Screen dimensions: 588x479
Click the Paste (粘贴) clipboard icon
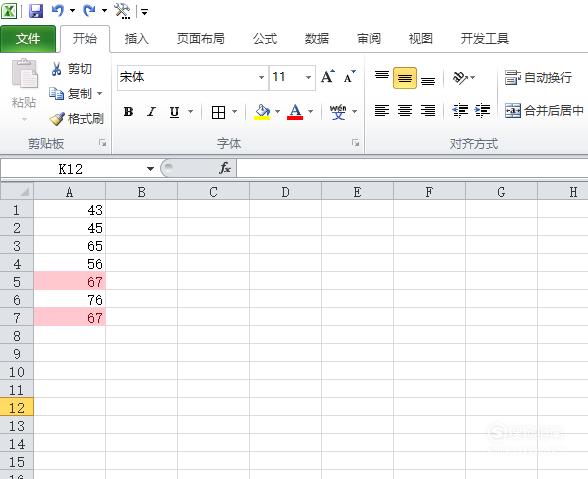(24, 74)
